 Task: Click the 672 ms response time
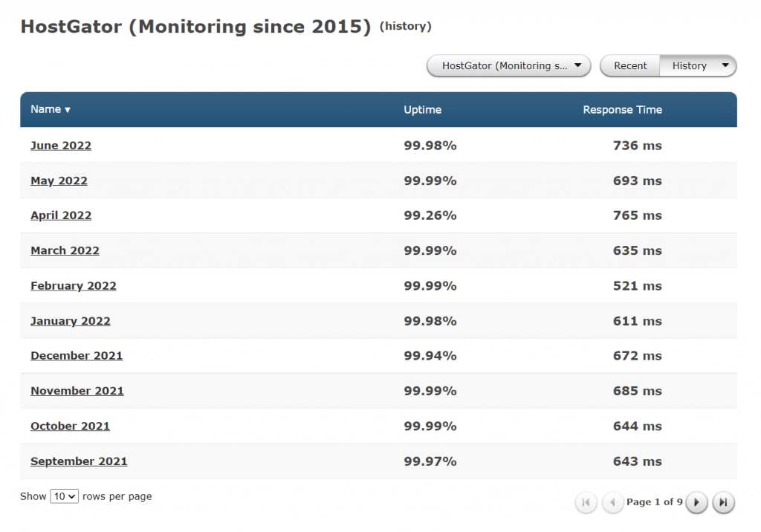[637, 356]
